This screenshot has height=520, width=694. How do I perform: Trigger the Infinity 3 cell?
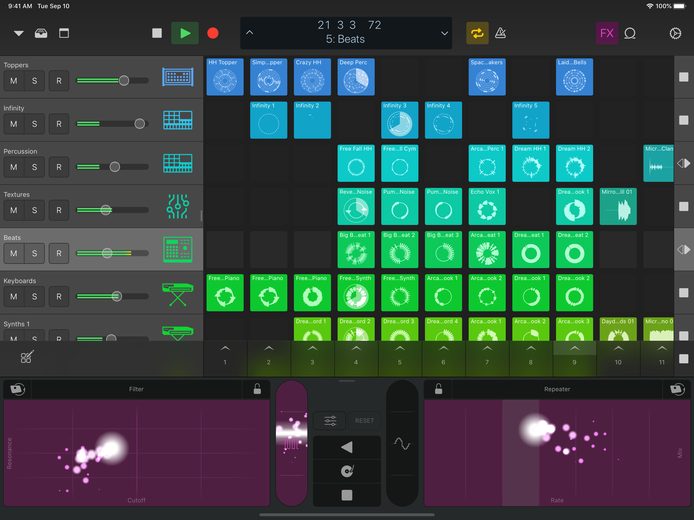(400, 120)
